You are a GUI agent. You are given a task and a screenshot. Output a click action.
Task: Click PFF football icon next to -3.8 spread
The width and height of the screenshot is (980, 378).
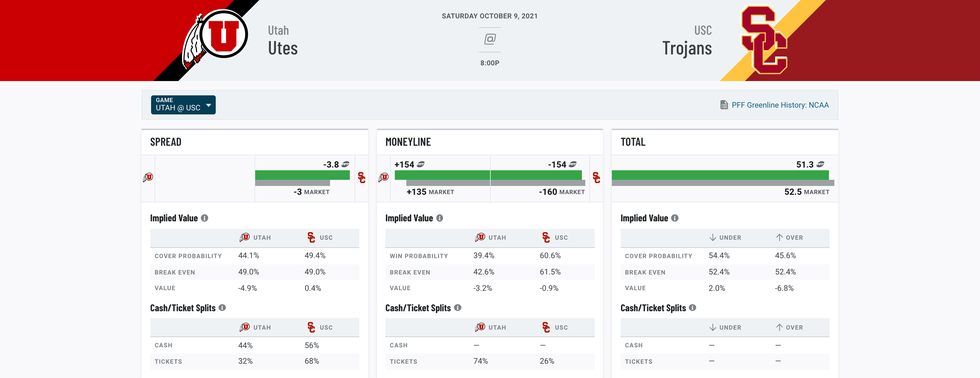345,164
